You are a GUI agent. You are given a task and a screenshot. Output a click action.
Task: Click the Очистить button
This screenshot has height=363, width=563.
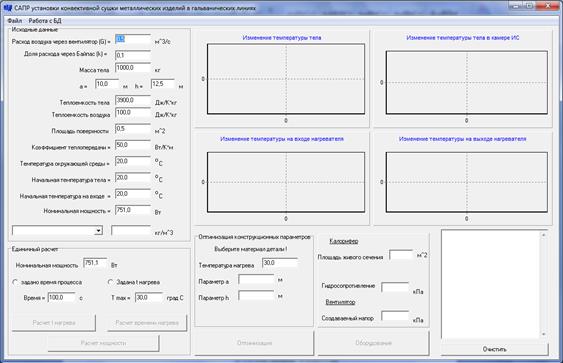click(x=494, y=349)
